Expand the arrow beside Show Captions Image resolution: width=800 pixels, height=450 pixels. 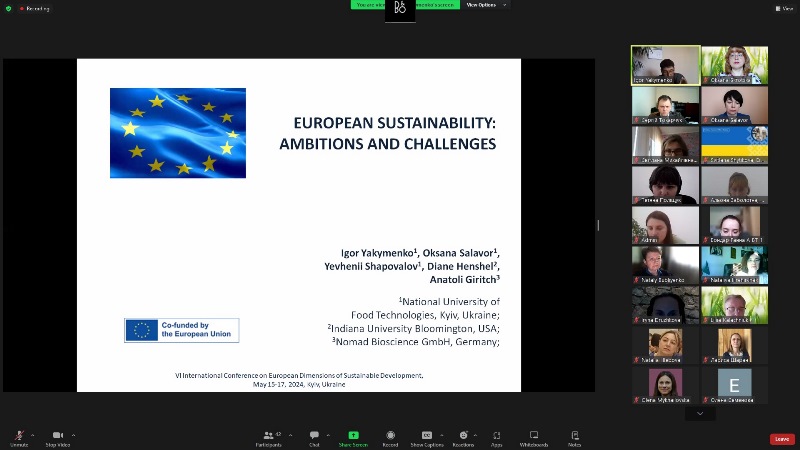point(442,435)
